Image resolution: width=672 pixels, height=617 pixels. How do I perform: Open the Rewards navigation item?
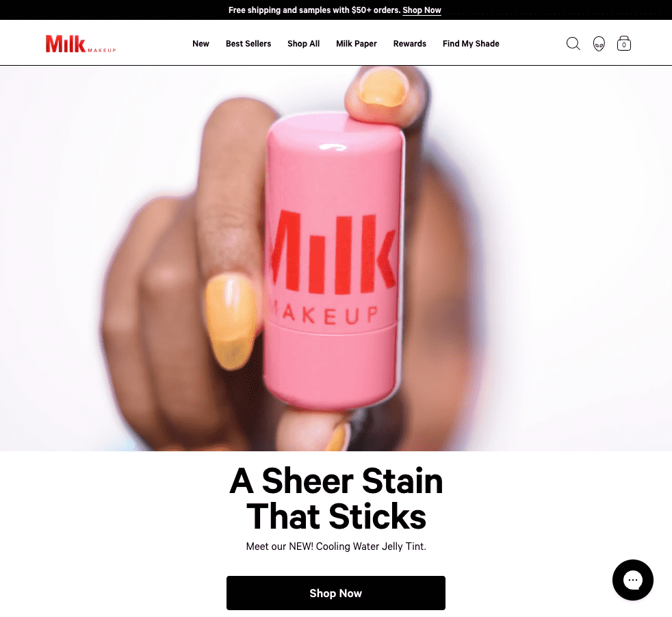[x=410, y=44]
